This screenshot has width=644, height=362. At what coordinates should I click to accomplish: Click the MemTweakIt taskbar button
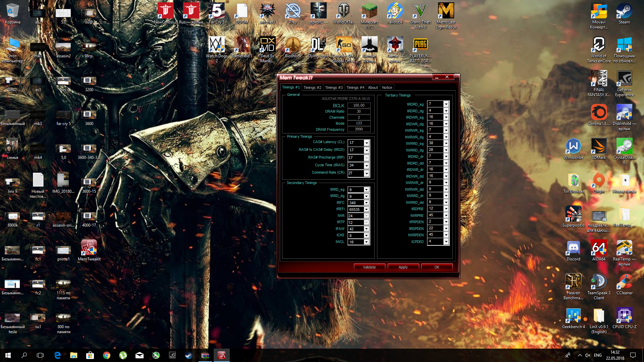(221, 355)
